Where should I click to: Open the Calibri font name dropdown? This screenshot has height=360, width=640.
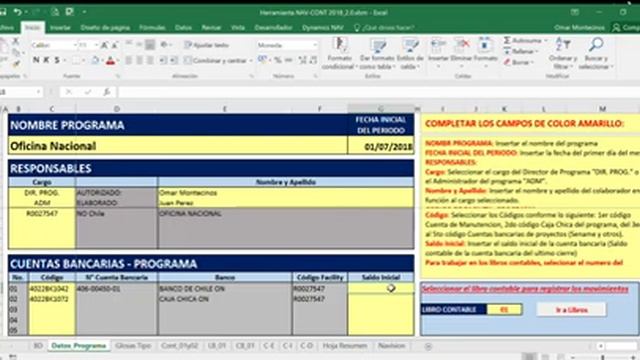click(75, 45)
